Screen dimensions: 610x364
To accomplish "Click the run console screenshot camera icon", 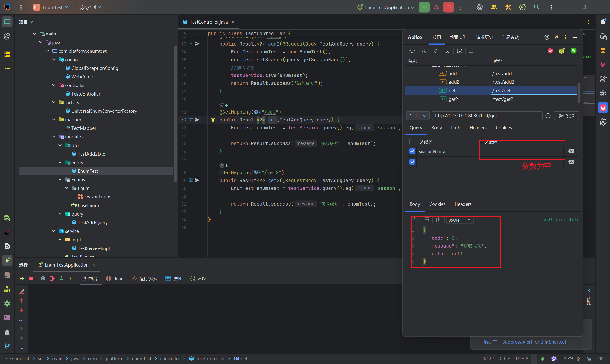I will click(43, 278).
